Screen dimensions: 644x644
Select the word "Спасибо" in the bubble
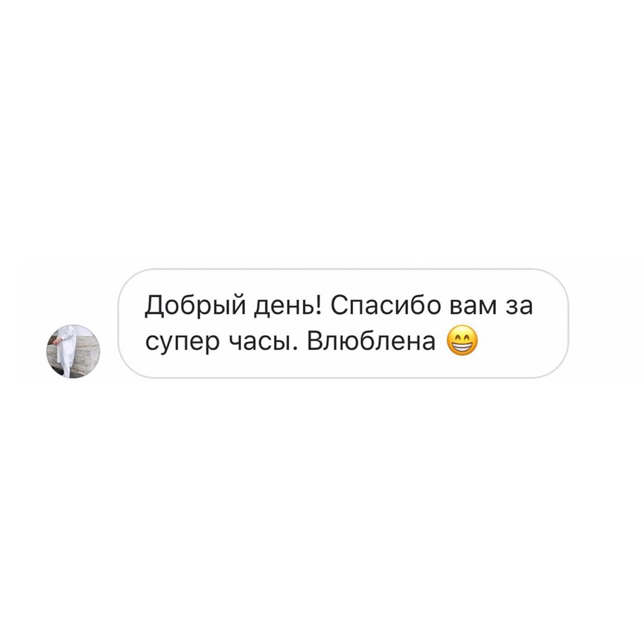click(386, 305)
